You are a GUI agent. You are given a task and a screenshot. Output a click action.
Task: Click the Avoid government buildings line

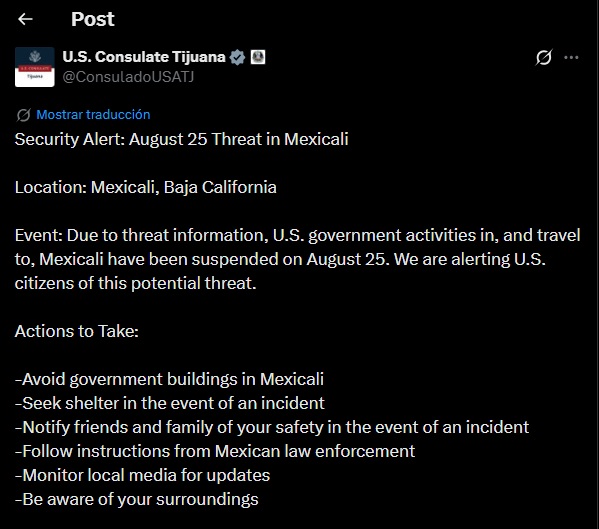[x=169, y=380]
